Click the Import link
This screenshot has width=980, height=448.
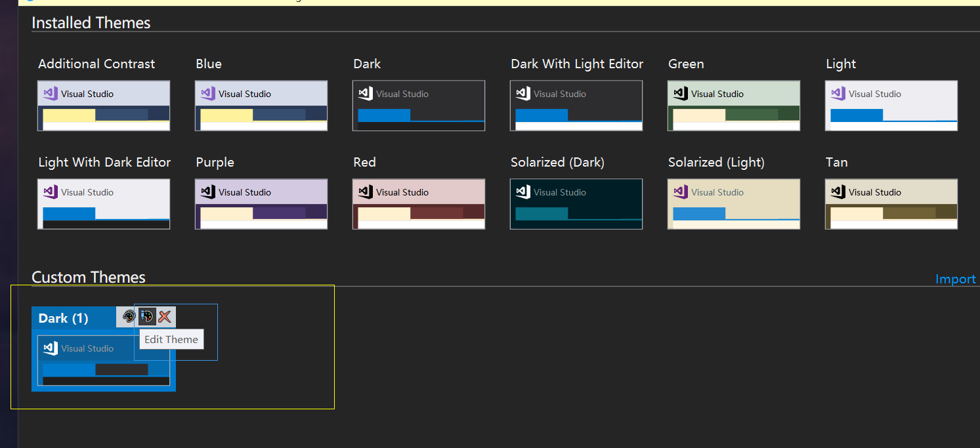(x=955, y=279)
